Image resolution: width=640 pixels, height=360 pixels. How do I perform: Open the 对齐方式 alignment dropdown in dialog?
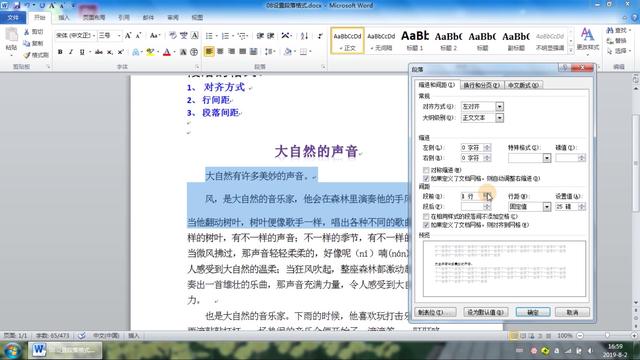499,107
